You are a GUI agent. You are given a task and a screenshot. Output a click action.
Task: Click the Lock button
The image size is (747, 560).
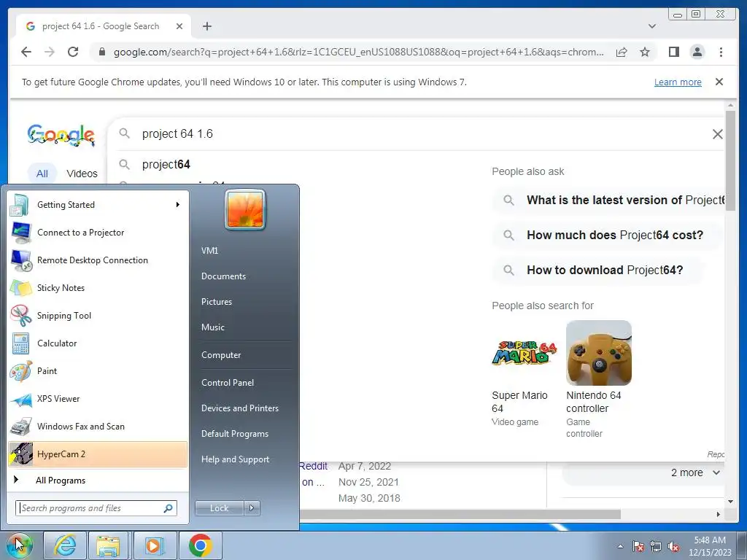point(219,508)
